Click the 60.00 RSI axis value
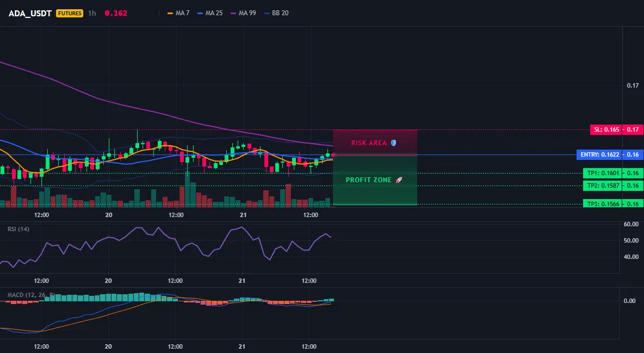This screenshot has height=353, width=644. (631, 224)
